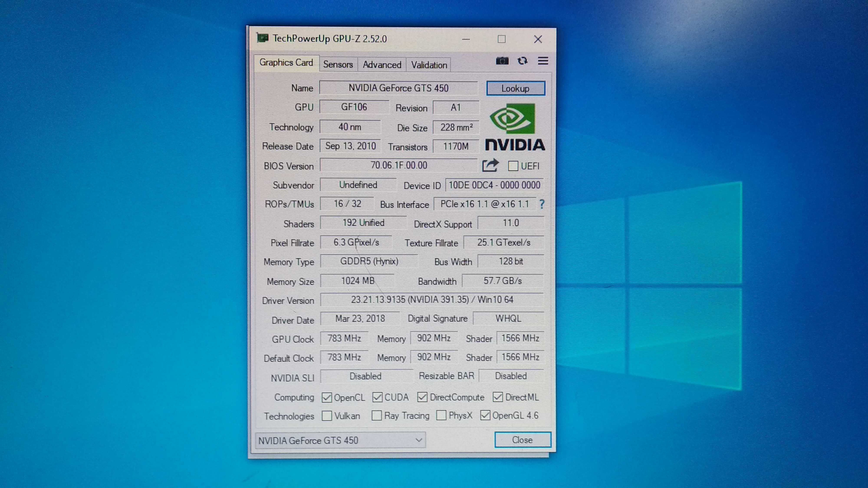
Task: Toggle the DirectML checkbox
Action: pyautogui.click(x=498, y=397)
